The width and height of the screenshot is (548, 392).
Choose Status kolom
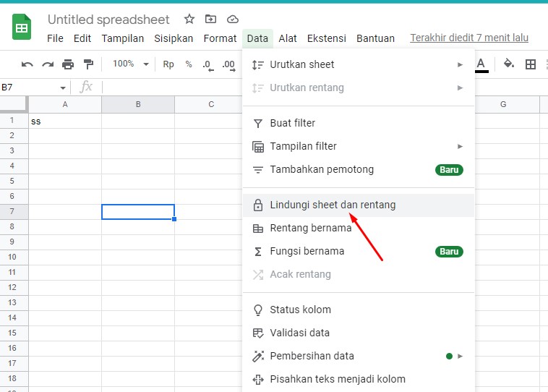(359, 310)
